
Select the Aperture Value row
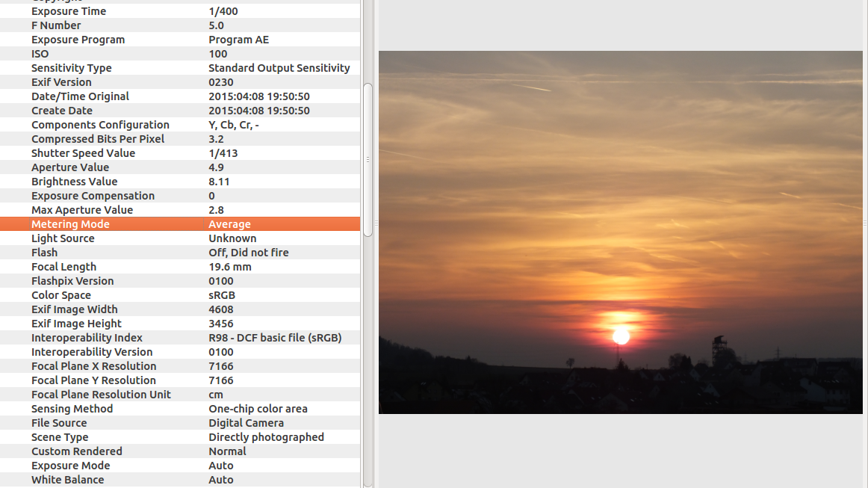click(180, 167)
